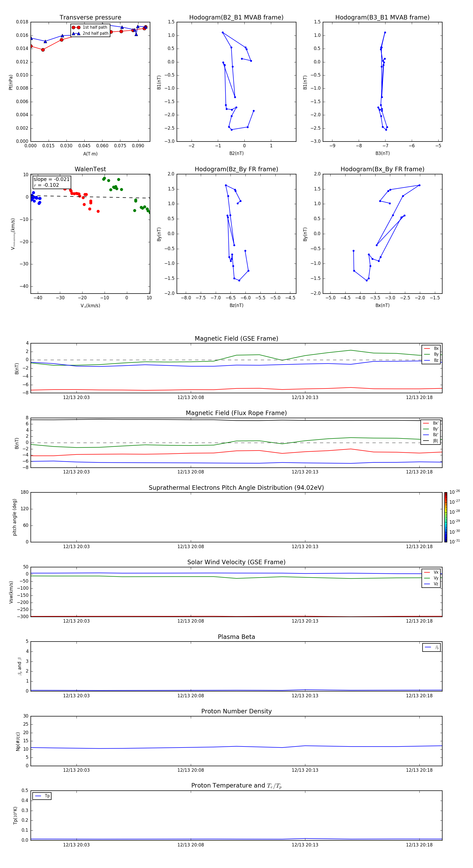This screenshot has width=473, height=868.
Task: Click the '12/13 20:08' tick in velocity plot
Action: (191, 621)
